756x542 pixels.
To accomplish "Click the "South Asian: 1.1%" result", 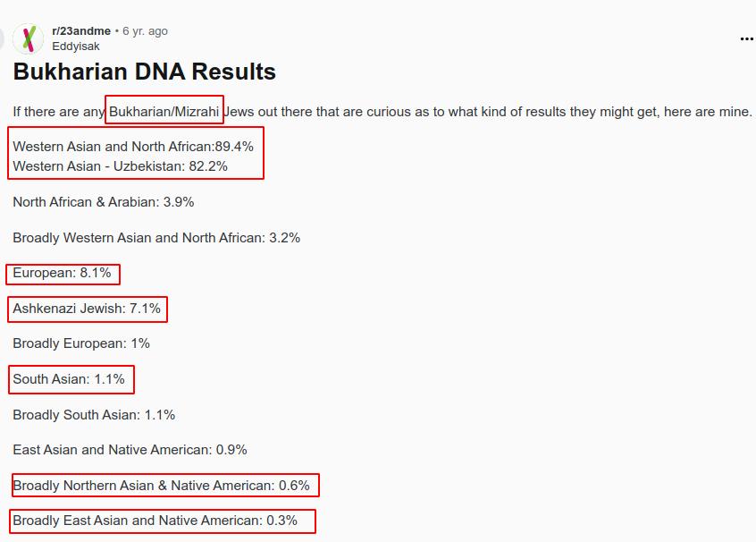I will click(x=69, y=379).
